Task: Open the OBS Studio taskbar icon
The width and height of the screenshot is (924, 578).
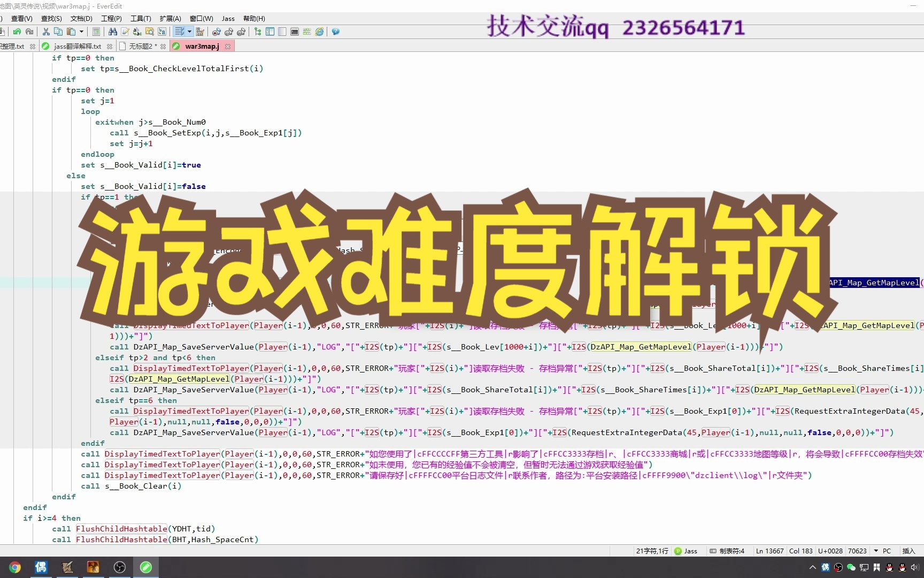Action: (120, 567)
